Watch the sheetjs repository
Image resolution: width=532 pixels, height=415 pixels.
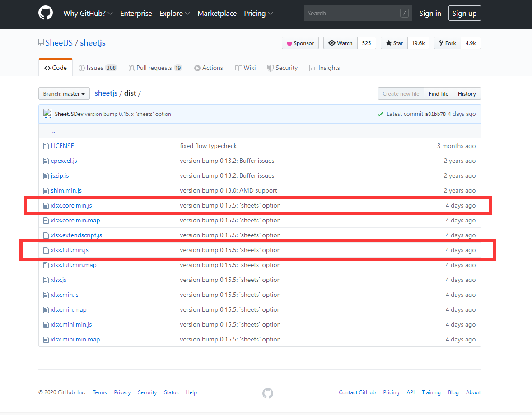341,43
